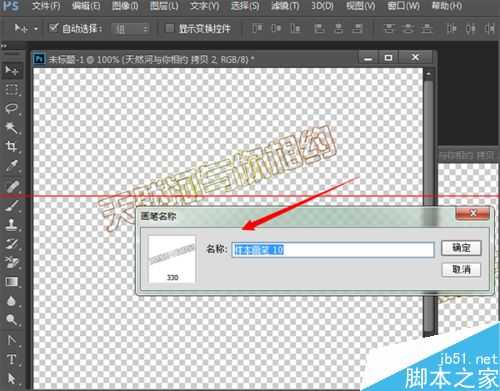Click the PS logo in the menu bar

tap(10, 6)
